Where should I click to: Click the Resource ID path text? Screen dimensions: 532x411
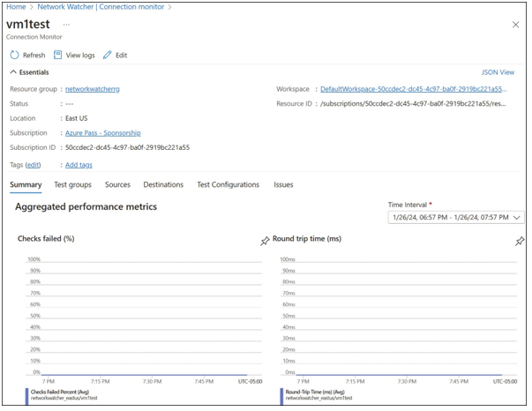(413, 104)
